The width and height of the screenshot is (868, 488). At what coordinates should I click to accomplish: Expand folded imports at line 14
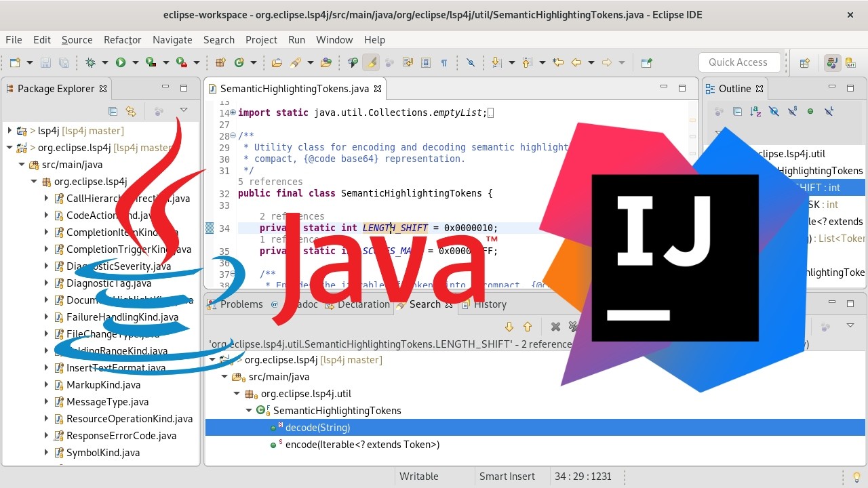(x=233, y=113)
